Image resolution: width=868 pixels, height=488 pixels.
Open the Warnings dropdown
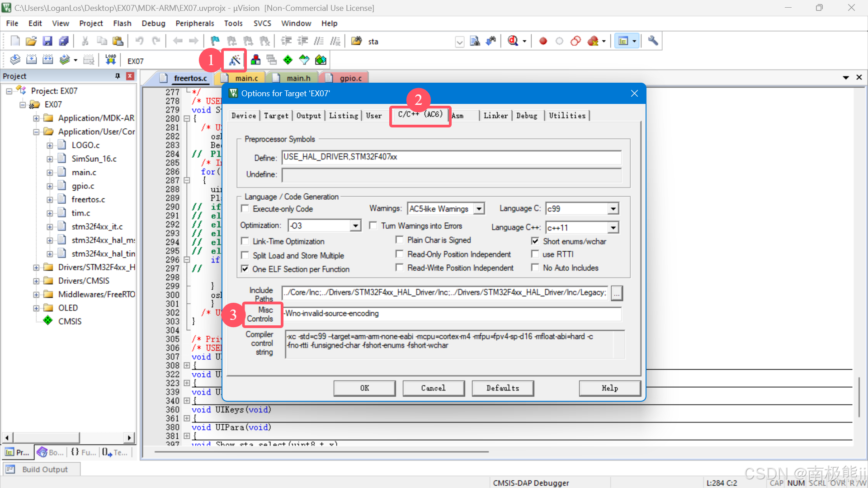[x=479, y=209]
